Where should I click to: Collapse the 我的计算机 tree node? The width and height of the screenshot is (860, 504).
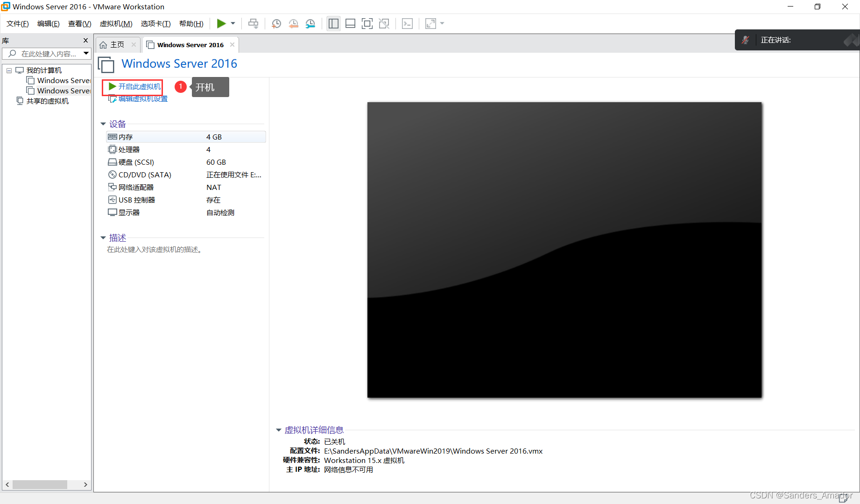[9, 70]
